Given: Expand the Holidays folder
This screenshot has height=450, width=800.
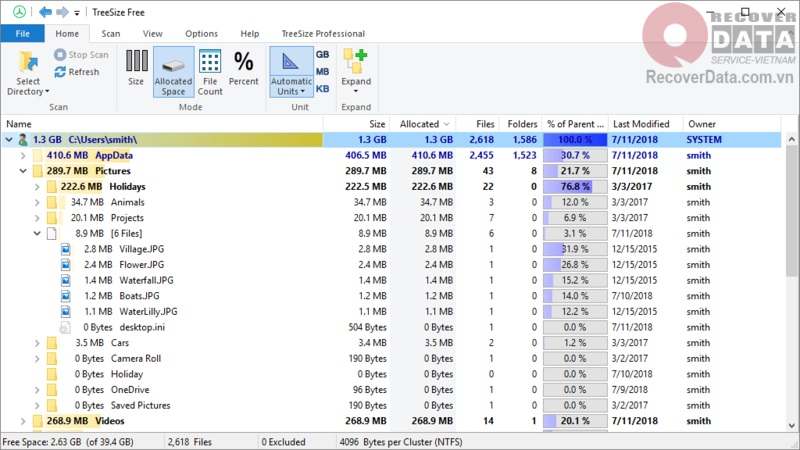Looking at the screenshot, I should tap(37, 187).
